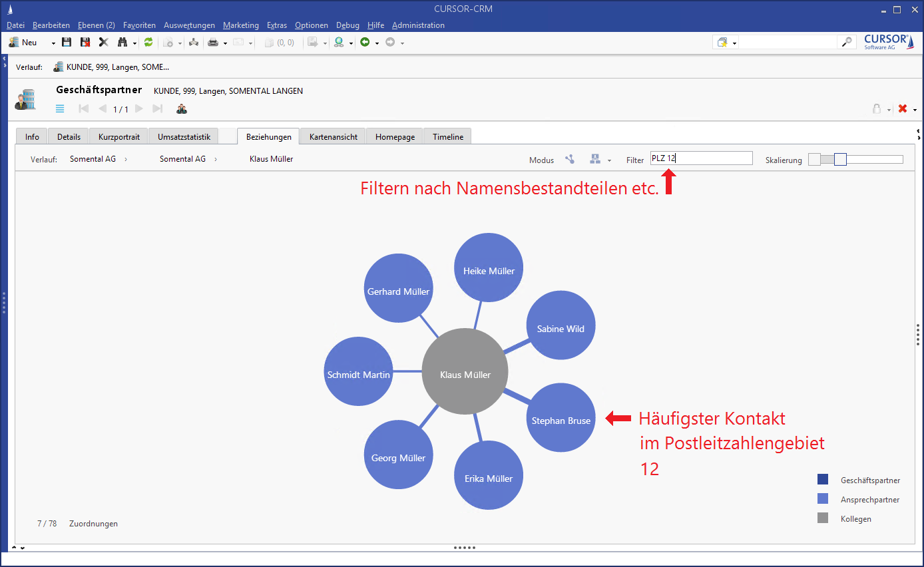Expand dropdown next to red X close
This screenshot has width=924, height=567.
pos(915,110)
